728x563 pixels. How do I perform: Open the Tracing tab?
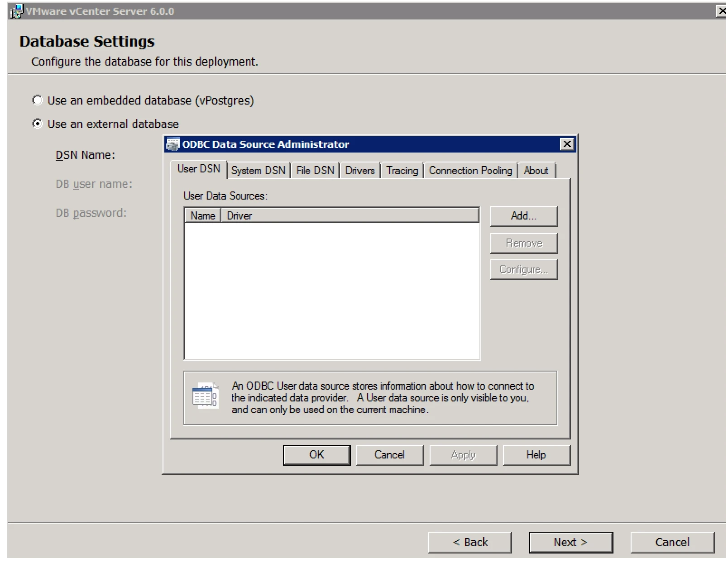tap(402, 171)
